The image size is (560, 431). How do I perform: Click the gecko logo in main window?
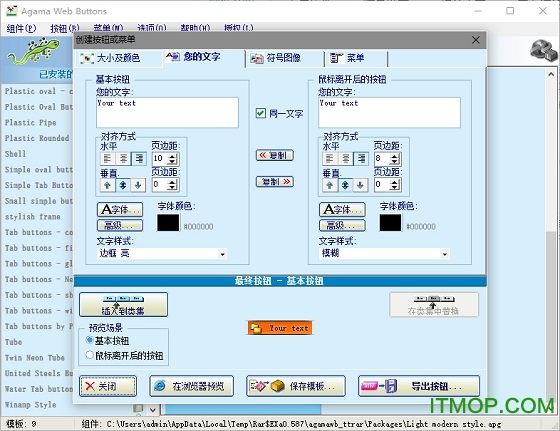(x=34, y=52)
